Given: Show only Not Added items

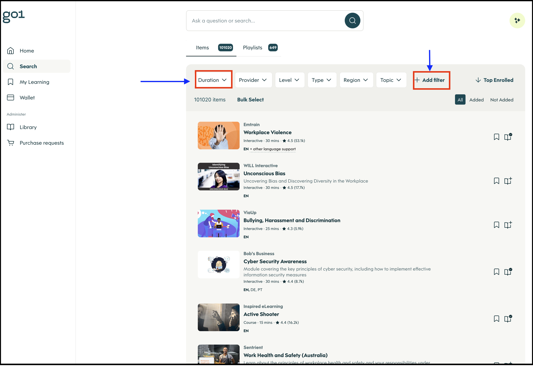Looking at the screenshot, I should point(502,100).
